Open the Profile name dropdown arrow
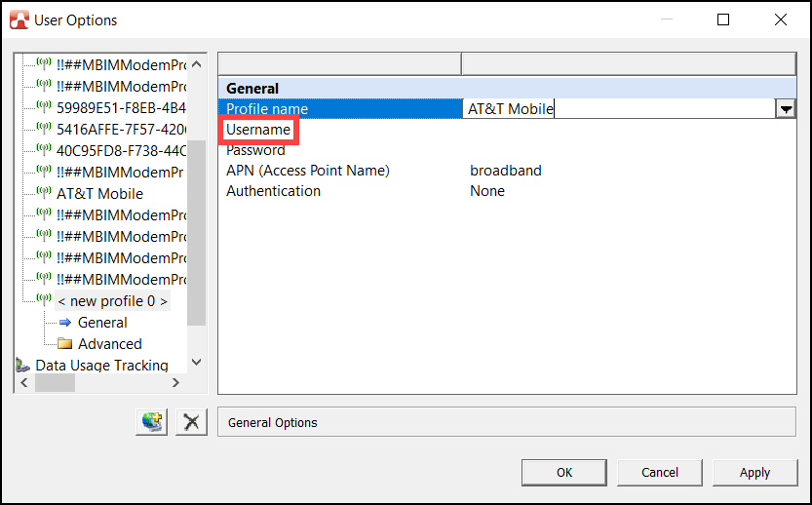The image size is (812, 505). pyautogui.click(x=785, y=109)
